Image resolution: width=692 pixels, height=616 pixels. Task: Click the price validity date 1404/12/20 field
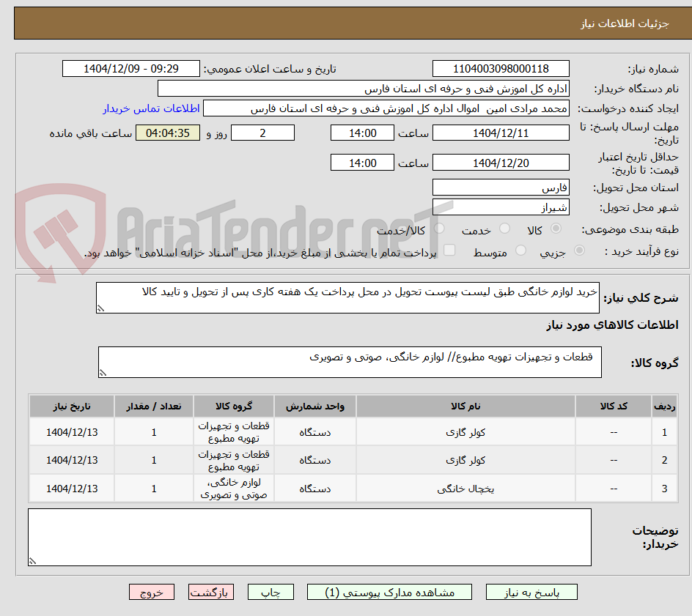pos(501,163)
